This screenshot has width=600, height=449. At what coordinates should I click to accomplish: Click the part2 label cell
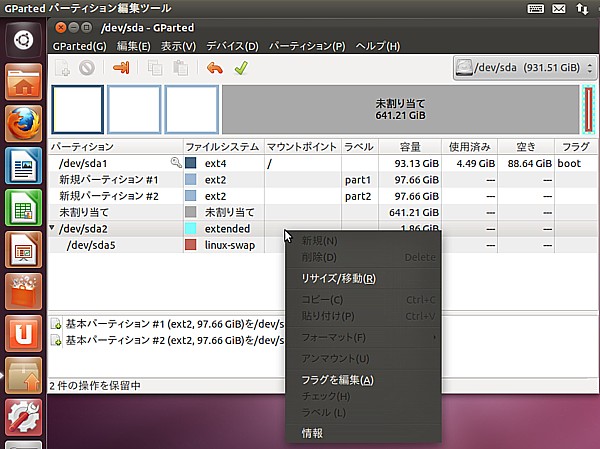point(358,196)
